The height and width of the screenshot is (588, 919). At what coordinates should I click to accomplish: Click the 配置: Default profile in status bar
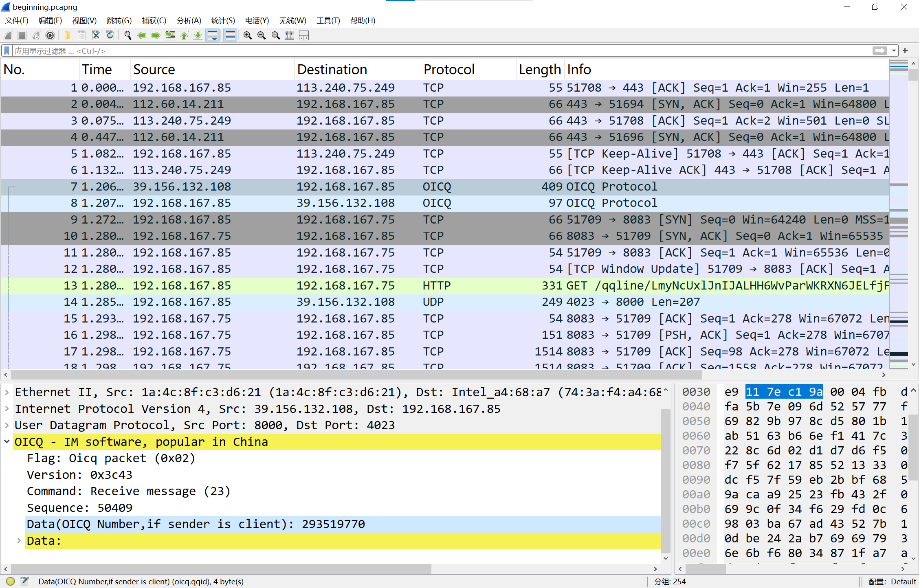point(892,581)
